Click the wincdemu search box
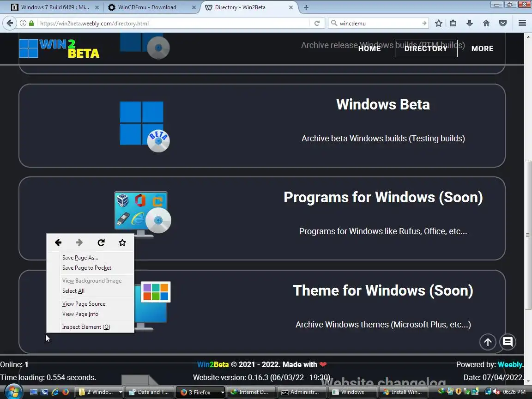Viewport: 532px width, 399px height. pos(379,24)
